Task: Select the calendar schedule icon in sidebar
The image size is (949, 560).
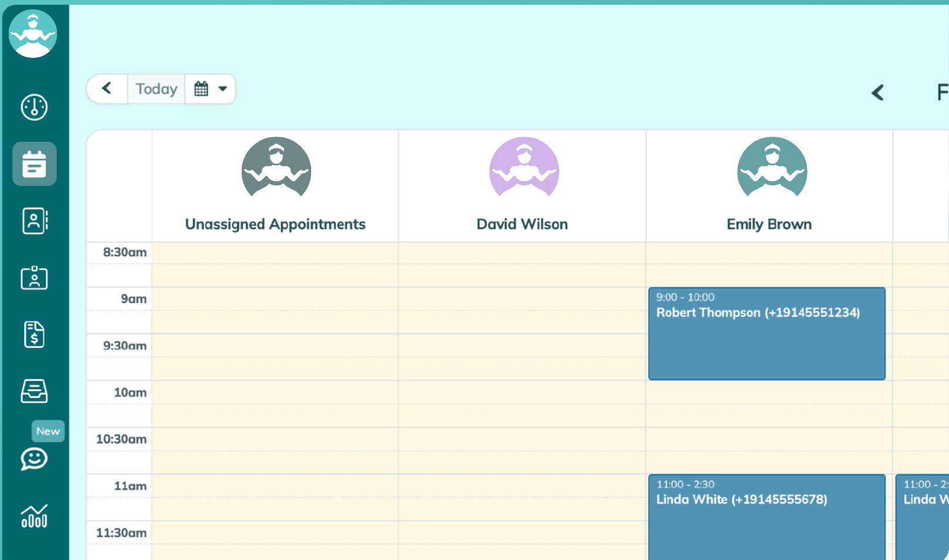Action: click(35, 164)
